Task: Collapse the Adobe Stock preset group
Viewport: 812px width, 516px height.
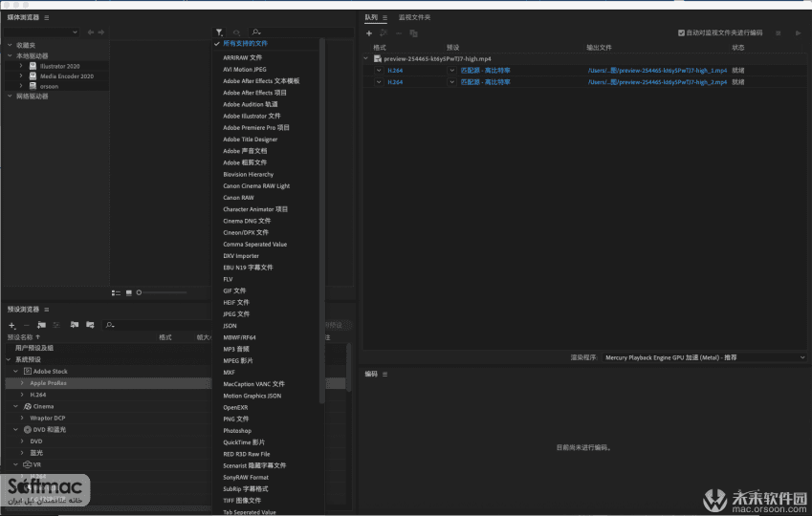Action: [x=16, y=372]
